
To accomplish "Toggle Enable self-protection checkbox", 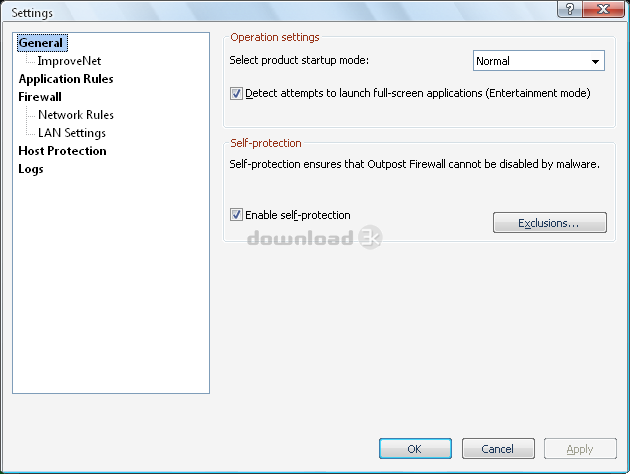I will (x=236, y=215).
